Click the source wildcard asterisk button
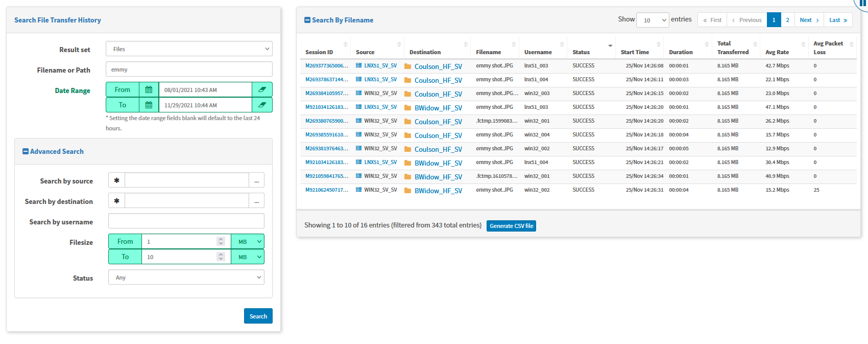The height and width of the screenshot is (344, 868). click(116, 180)
